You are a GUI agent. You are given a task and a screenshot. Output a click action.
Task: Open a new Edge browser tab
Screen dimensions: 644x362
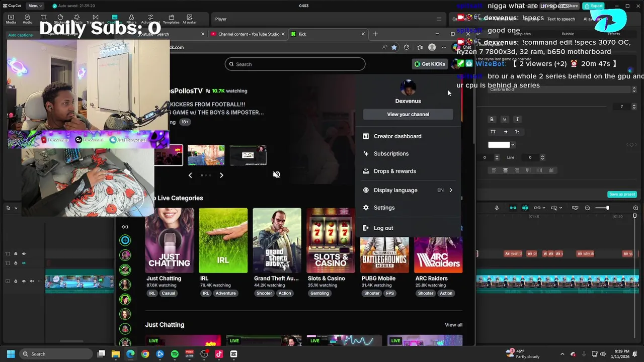pyautogui.click(x=375, y=34)
